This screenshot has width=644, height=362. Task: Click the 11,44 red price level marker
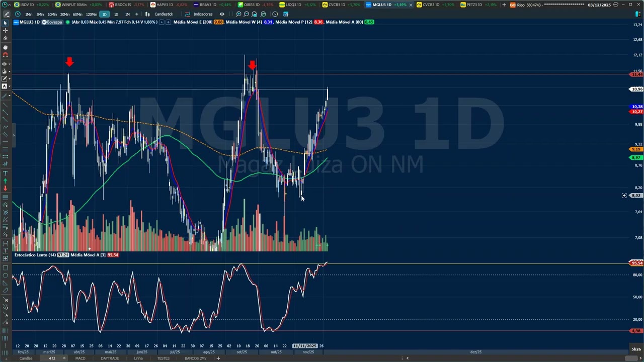(x=636, y=74)
